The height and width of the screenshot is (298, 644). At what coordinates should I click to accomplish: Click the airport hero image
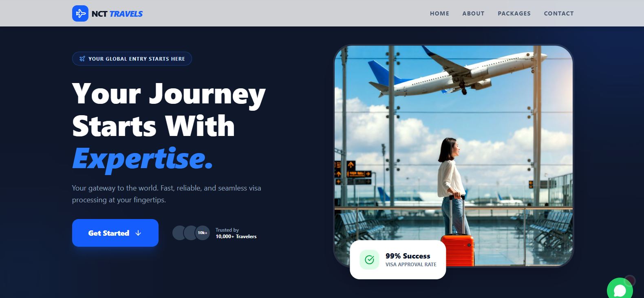click(x=453, y=156)
